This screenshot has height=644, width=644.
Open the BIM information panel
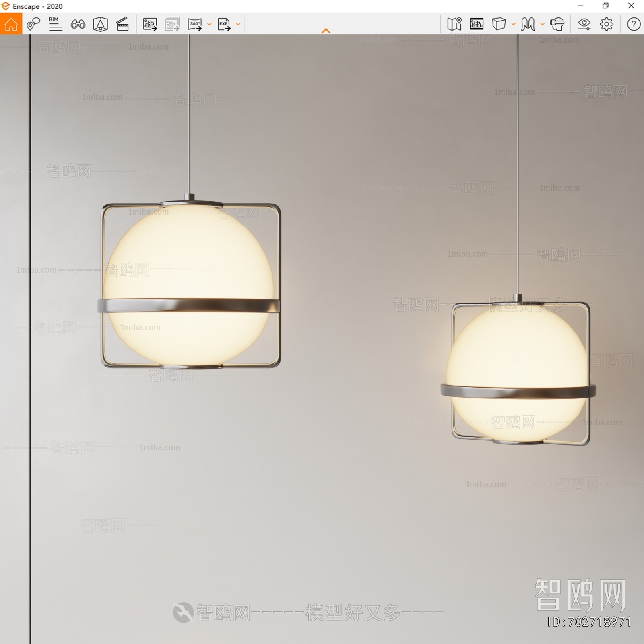pyautogui.click(x=55, y=24)
